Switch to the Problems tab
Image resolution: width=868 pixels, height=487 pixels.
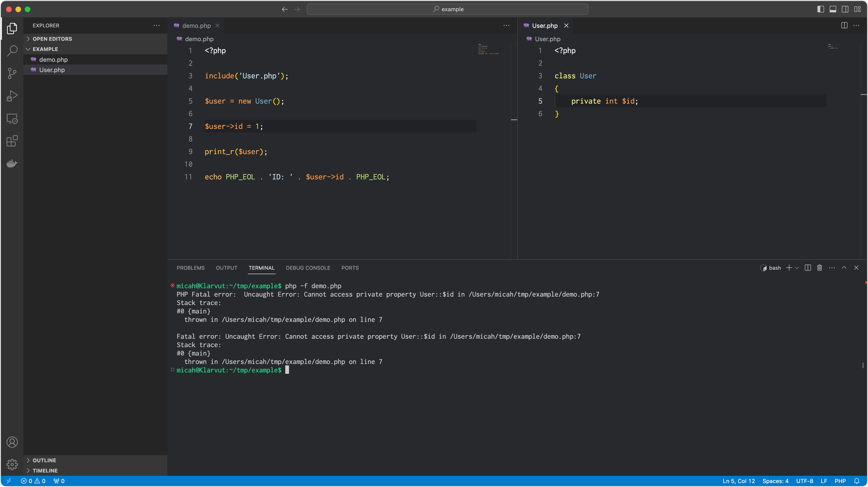point(190,268)
